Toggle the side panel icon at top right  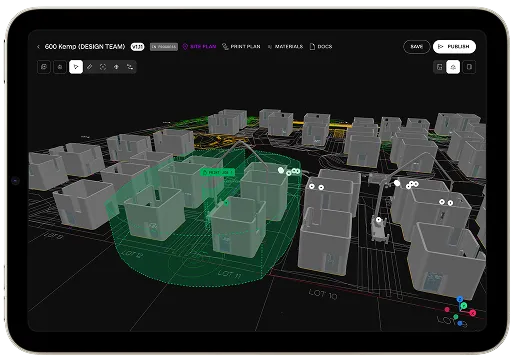click(469, 67)
